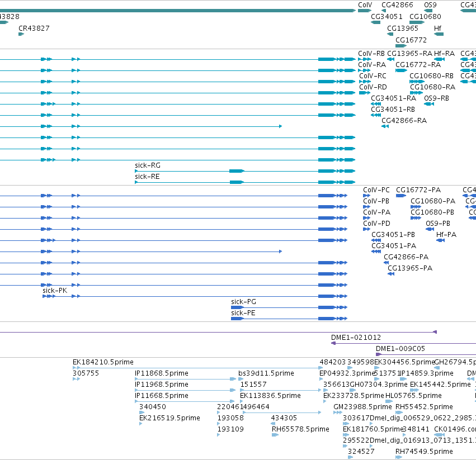Image resolution: width=476 pixels, height=460 pixels.
Task: Select the CG10680-PA protein label
Action: pos(433,201)
